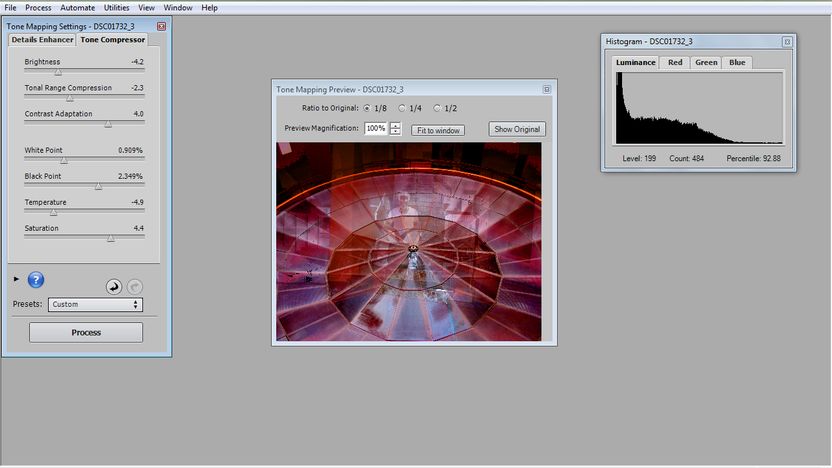Screen dimensions: 832x468
Task: Click the Brightness slider handle
Action: pos(58,72)
